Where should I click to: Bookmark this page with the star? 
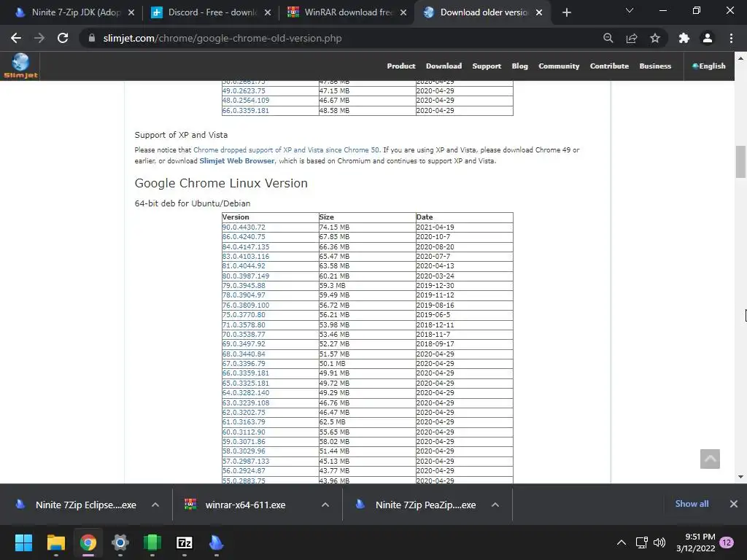655,38
